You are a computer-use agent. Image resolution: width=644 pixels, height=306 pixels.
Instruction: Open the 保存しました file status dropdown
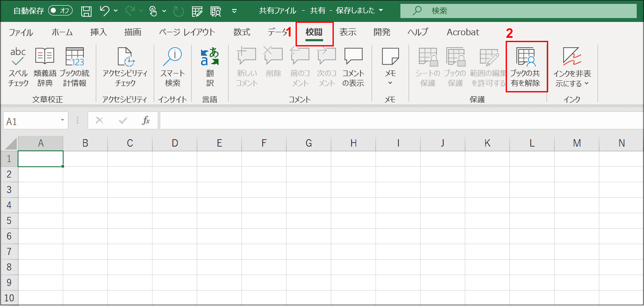(381, 11)
